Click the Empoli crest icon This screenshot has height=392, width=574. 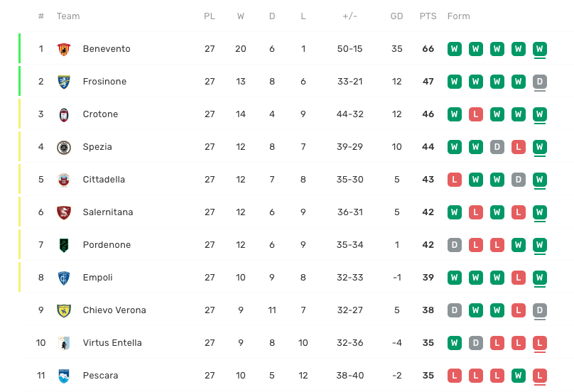[x=64, y=278]
